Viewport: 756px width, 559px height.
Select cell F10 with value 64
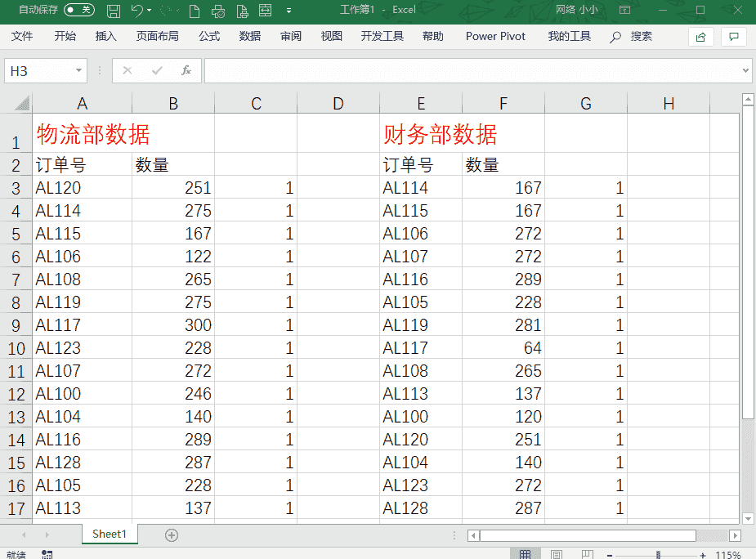[x=503, y=348]
